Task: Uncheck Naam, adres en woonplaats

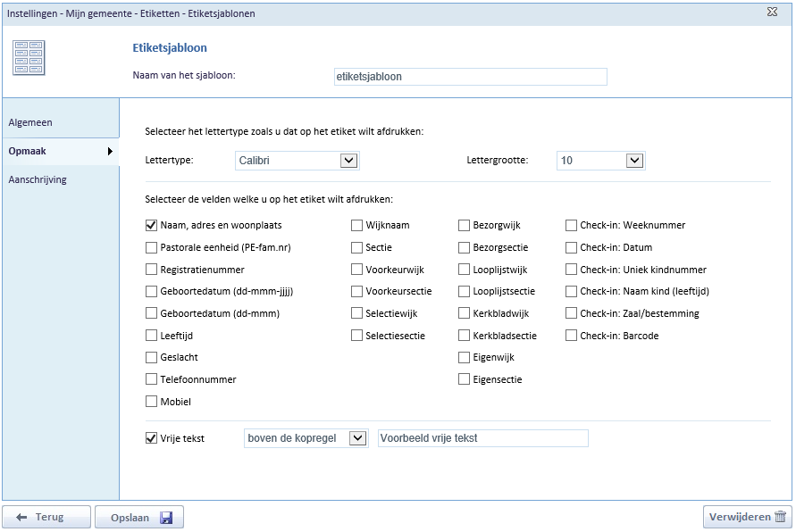Action: [x=151, y=225]
